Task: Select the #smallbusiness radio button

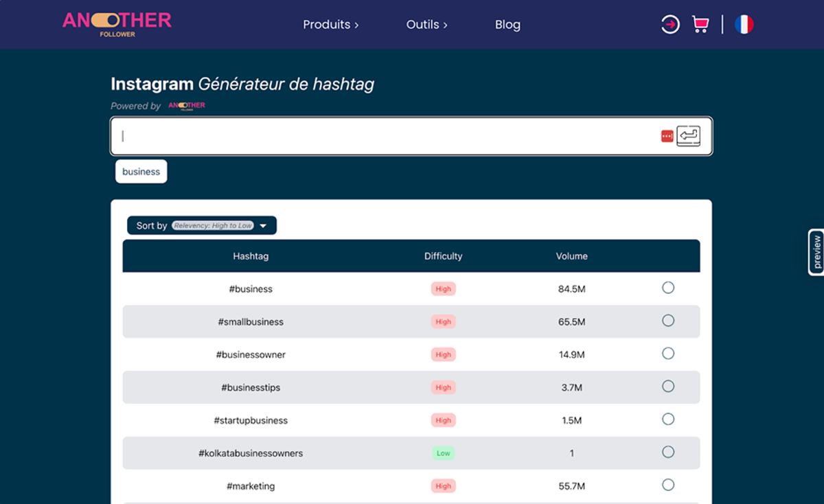Action: [668, 321]
